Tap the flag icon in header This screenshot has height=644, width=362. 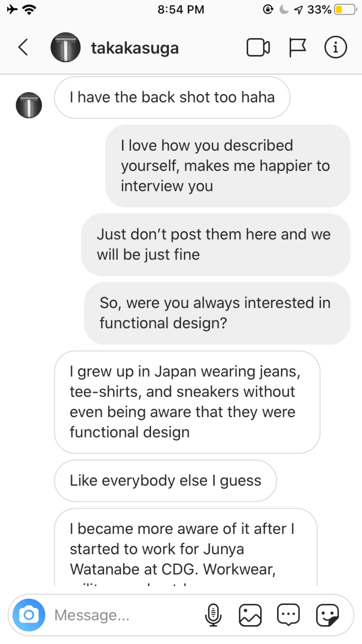click(297, 47)
